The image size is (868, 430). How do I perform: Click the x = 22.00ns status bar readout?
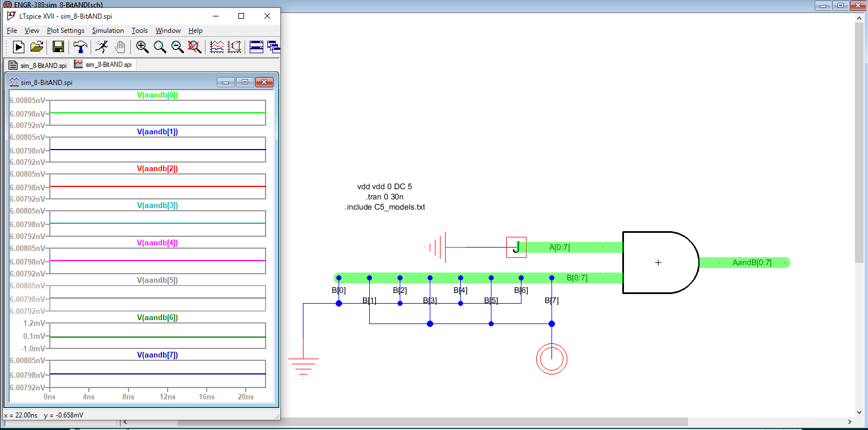click(21, 415)
